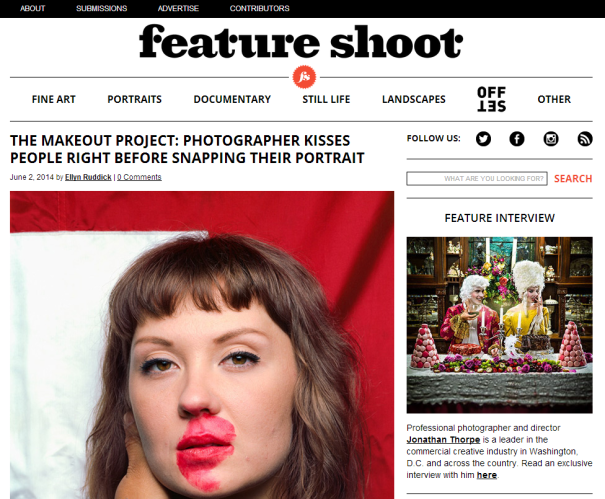Viewport: 605px width, 499px height.
Task: Open the Instagram follow icon
Action: coord(551,139)
